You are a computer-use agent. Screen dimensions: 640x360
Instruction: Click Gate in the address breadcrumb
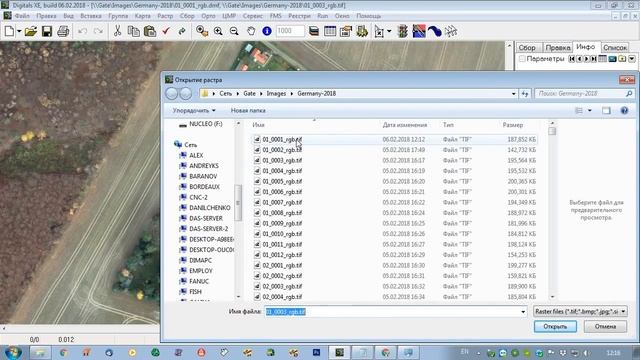[x=249, y=93]
